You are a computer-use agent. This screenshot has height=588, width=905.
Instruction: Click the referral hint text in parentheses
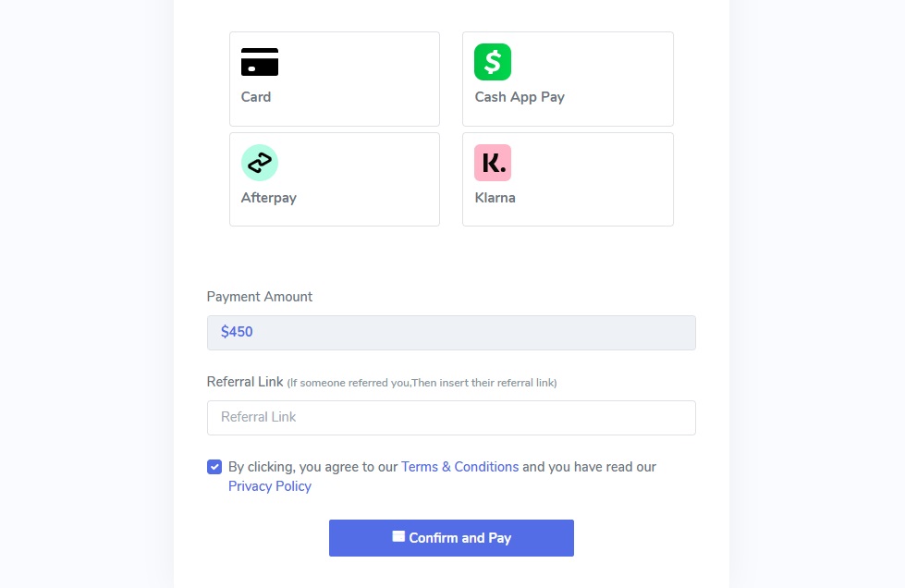(x=422, y=383)
